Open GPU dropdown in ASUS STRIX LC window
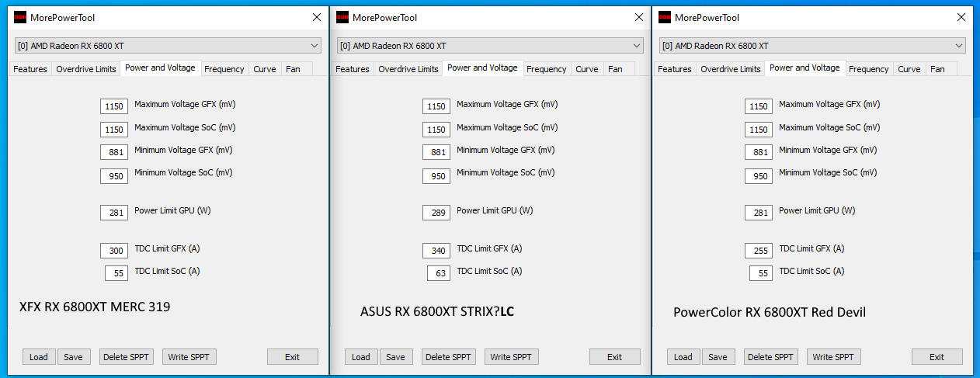Screen dimensions: 980x378 coord(490,46)
